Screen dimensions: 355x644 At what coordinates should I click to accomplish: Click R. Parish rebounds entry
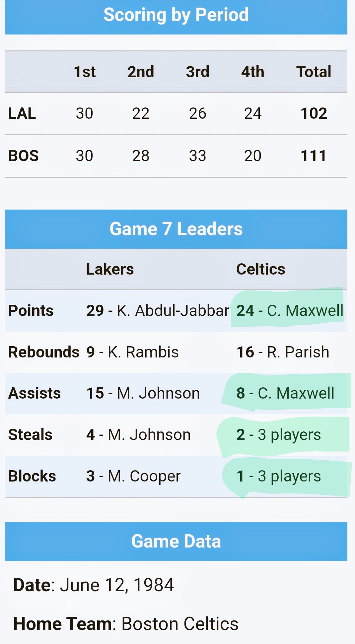[283, 352]
